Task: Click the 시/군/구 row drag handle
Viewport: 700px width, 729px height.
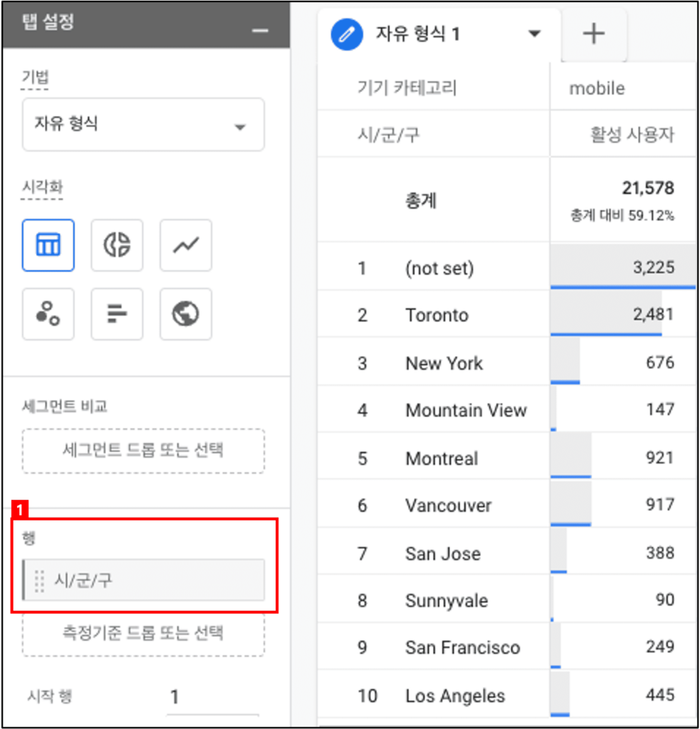Action: point(40,581)
